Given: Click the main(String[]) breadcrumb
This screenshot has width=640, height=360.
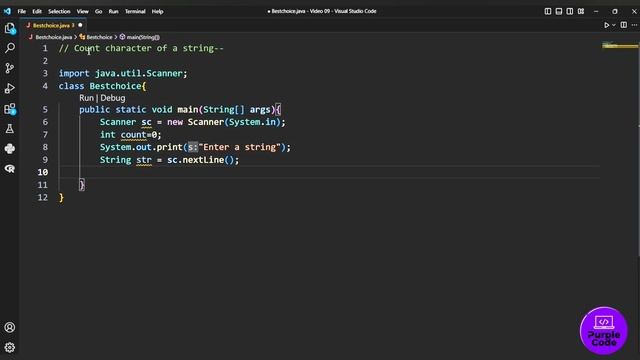Looking at the screenshot, I should click(143, 37).
